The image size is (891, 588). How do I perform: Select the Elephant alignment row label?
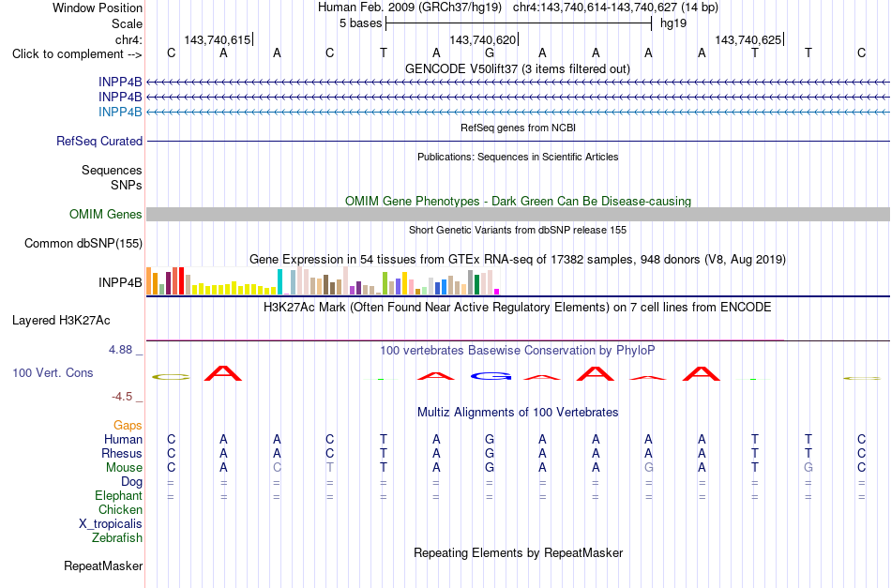(x=119, y=496)
